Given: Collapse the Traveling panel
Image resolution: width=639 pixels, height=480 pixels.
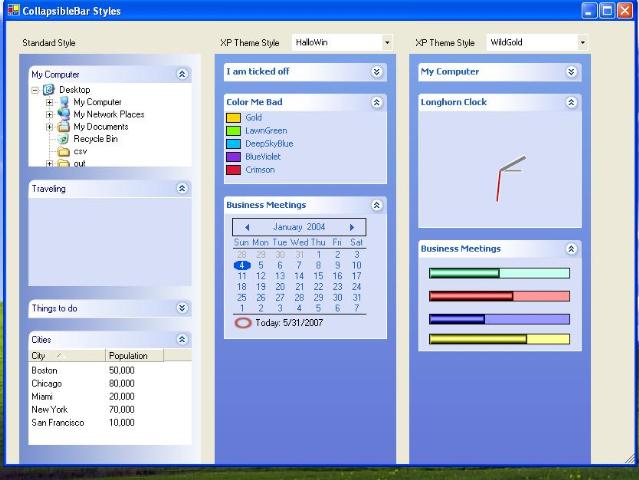Looking at the screenshot, I should tap(182, 188).
